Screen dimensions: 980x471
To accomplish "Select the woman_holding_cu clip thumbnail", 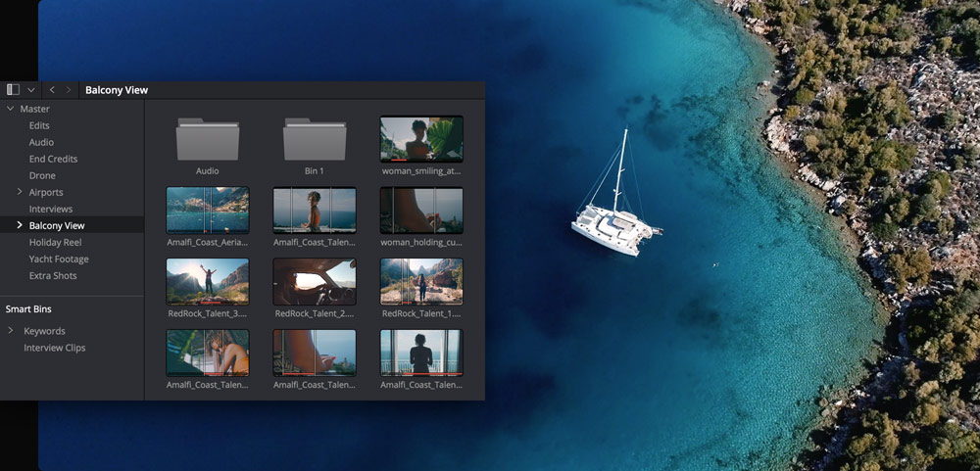I will coord(421,210).
